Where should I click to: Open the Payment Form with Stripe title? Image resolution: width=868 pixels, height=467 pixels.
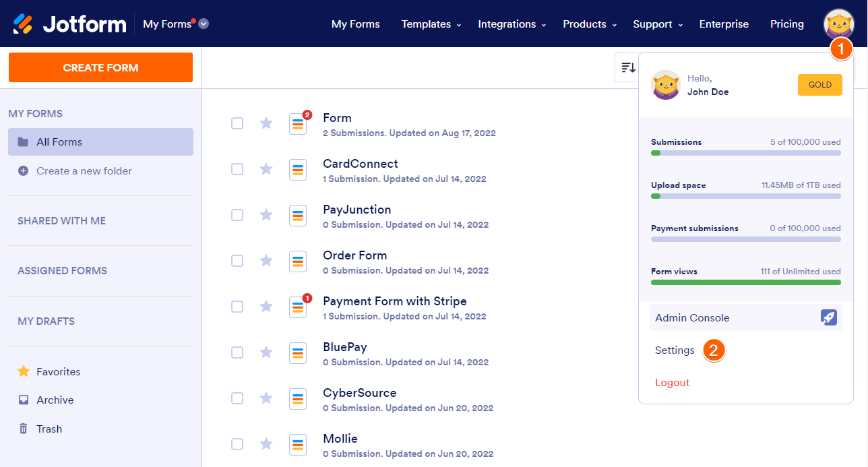click(x=395, y=301)
